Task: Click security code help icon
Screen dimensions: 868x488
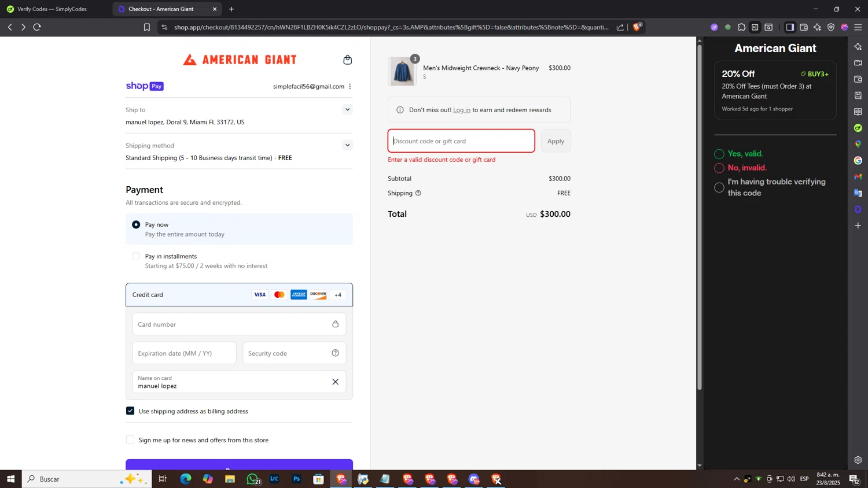Action: (335, 353)
